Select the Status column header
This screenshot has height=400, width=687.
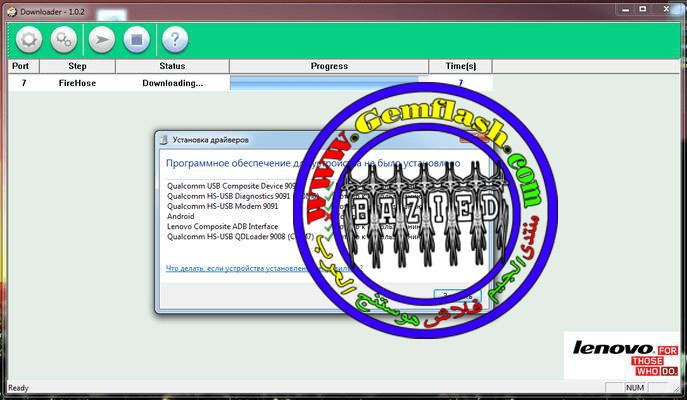[172, 66]
